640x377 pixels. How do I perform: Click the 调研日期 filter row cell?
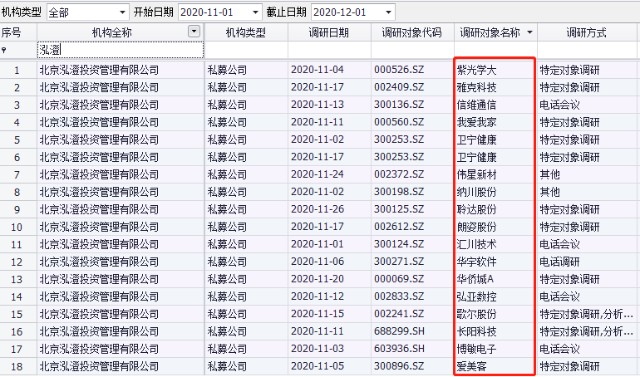tap(329, 50)
